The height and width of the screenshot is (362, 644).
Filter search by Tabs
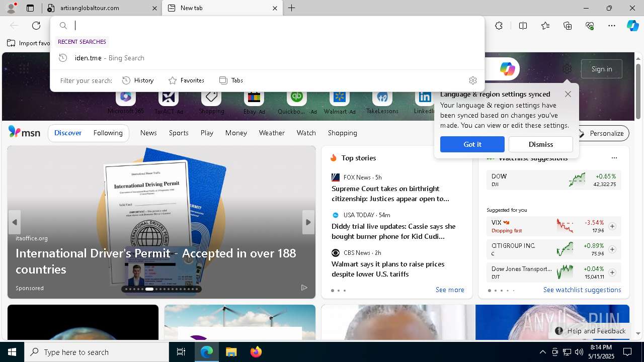tap(231, 80)
